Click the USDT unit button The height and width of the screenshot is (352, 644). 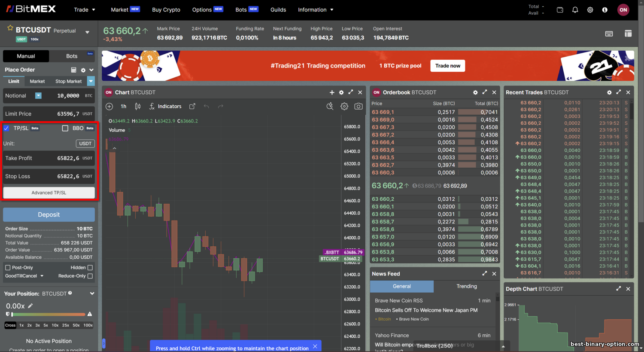tap(85, 144)
